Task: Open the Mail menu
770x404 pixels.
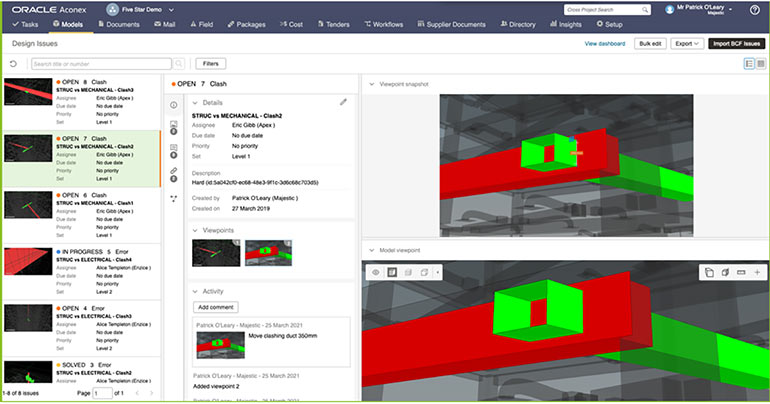Action: coord(165,24)
